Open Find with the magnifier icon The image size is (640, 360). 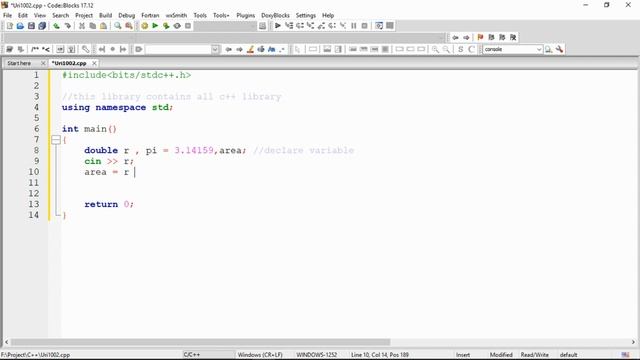(118, 26)
